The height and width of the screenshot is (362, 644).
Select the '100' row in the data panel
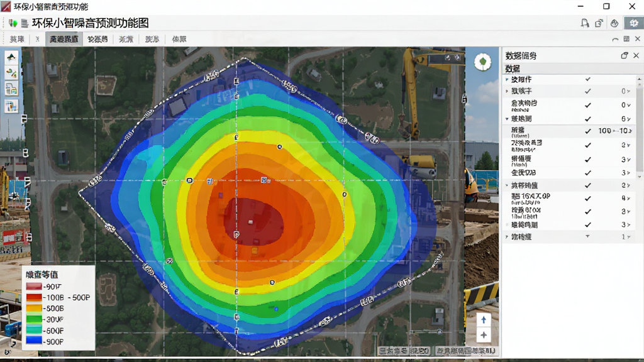(x=569, y=131)
